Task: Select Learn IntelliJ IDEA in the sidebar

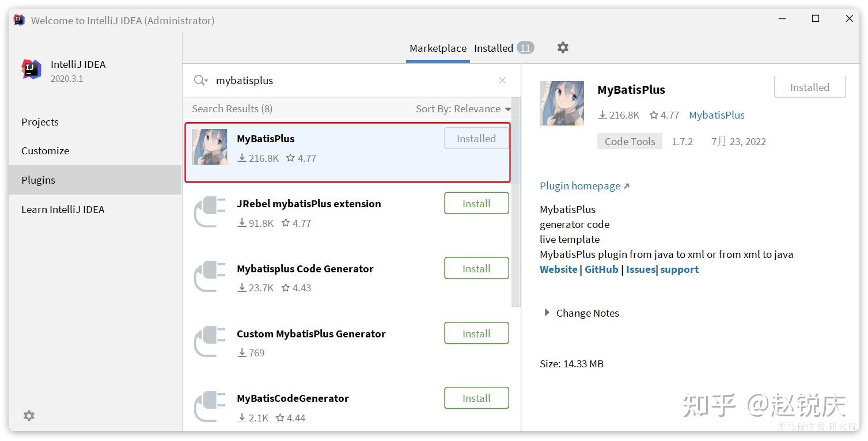Action: pyautogui.click(x=63, y=209)
